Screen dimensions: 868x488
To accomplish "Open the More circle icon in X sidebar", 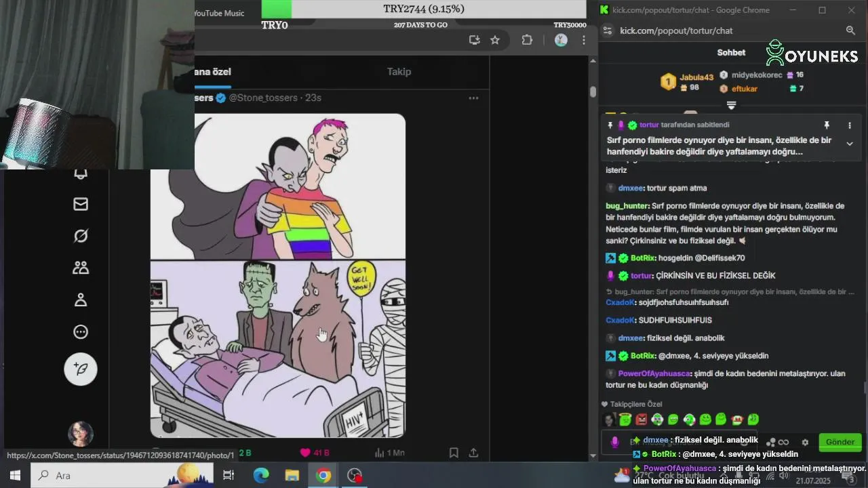I will pyautogui.click(x=81, y=331).
